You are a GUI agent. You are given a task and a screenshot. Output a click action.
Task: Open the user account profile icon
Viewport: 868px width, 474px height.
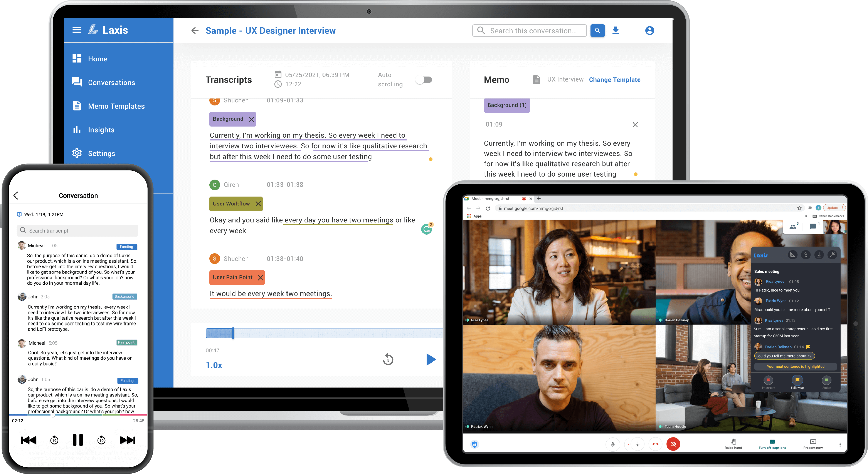pos(649,31)
